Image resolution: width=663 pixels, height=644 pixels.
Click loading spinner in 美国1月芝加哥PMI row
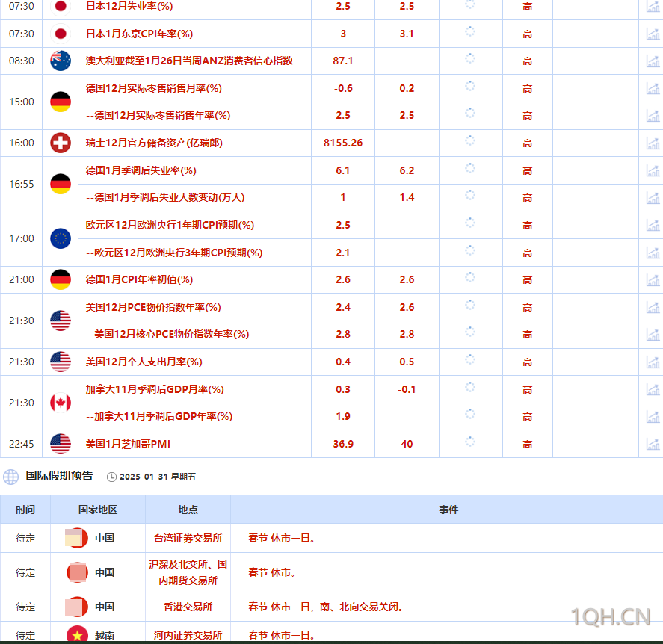(x=470, y=442)
